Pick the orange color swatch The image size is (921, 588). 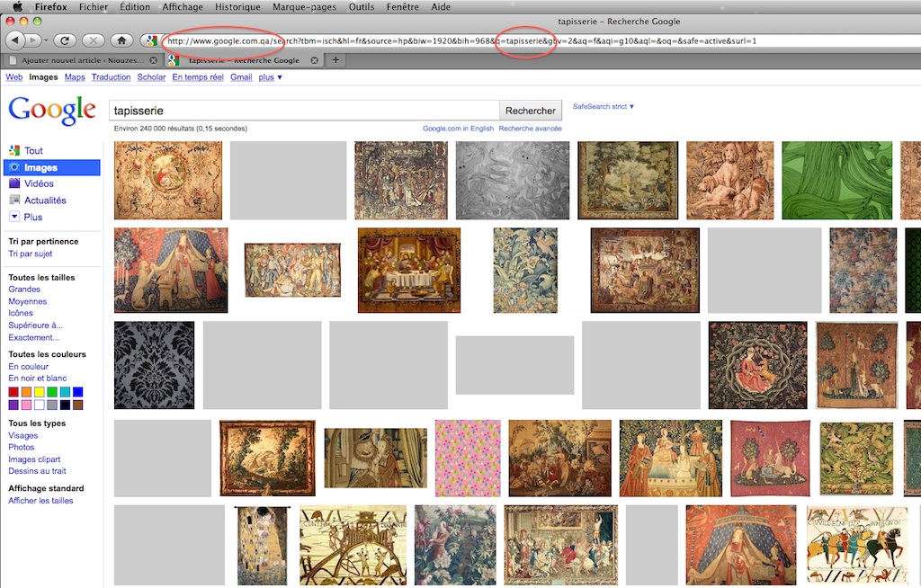(x=26, y=392)
